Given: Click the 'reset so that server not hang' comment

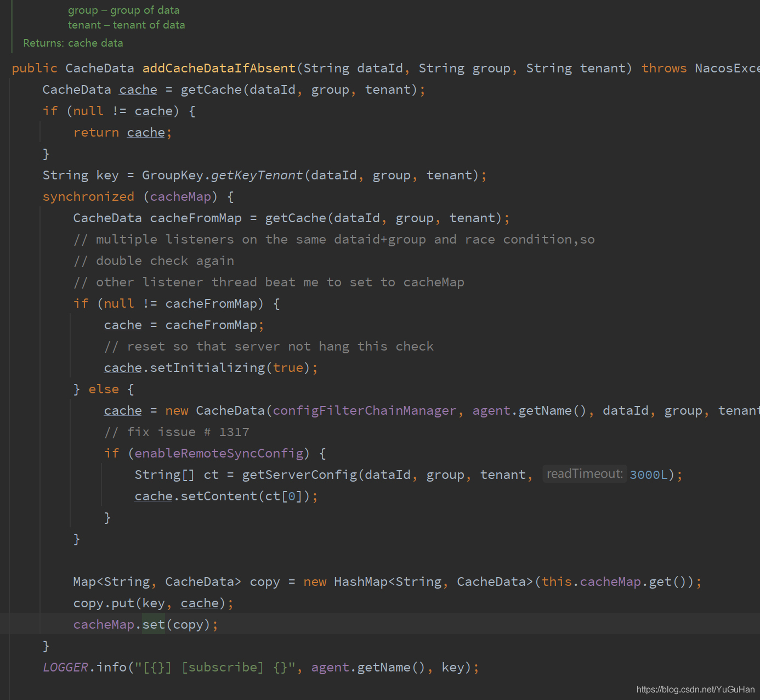Looking at the screenshot, I should click(x=269, y=346).
